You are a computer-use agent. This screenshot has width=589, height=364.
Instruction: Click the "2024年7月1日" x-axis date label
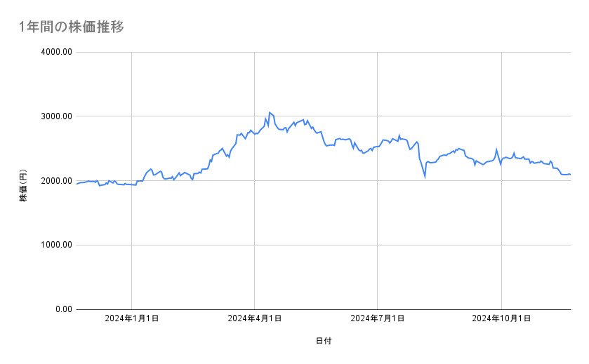(x=378, y=319)
